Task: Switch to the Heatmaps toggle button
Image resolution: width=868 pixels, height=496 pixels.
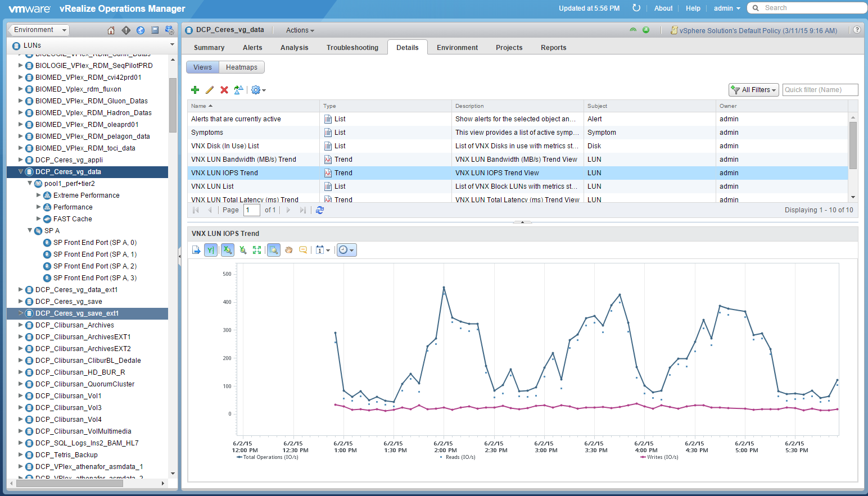Action: click(x=241, y=67)
